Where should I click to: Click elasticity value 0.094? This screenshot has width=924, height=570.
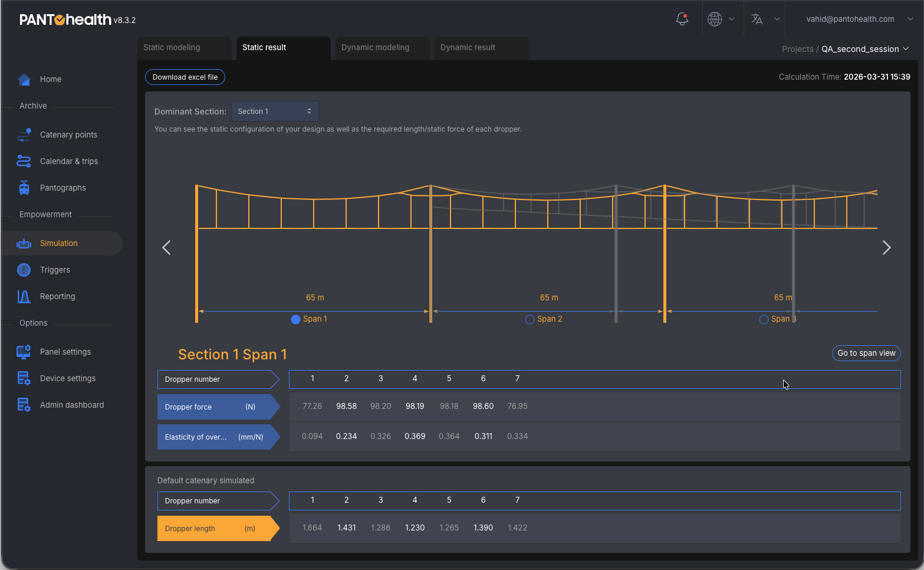312,436
